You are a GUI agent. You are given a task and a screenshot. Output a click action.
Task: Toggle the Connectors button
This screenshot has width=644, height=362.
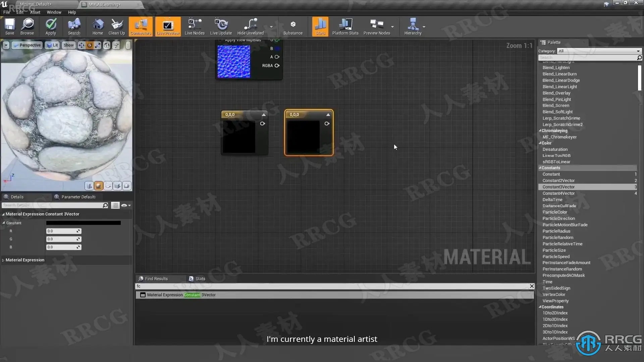coord(141,26)
